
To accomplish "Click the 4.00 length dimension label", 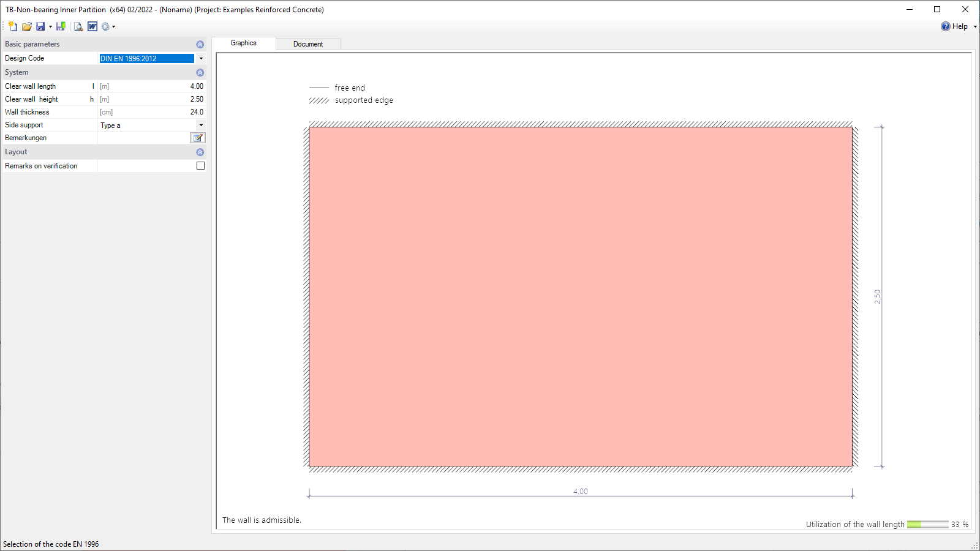I will (581, 491).
